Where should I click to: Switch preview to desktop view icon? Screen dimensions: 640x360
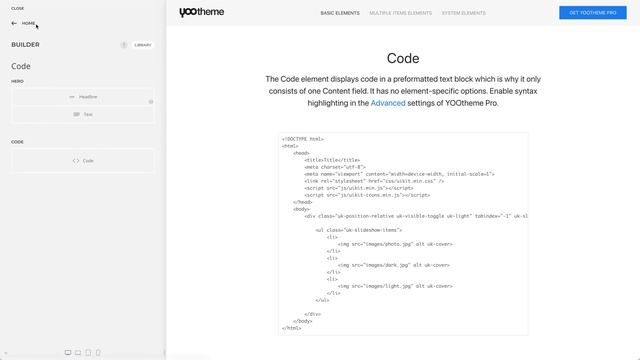68,353
